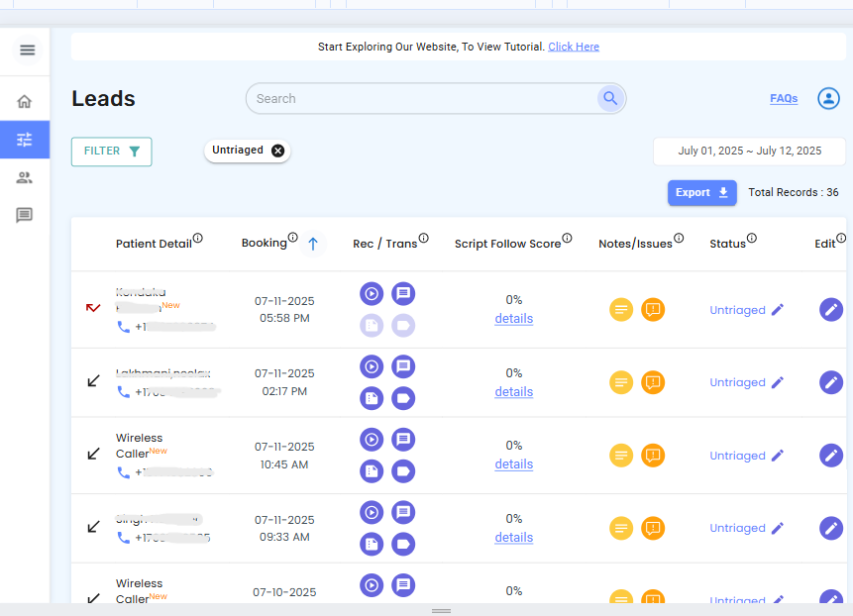Image resolution: width=853 pixels, height=616 pixels.
Task: Open notes for the 10:45 AM lead
Action: click(621, 456)
